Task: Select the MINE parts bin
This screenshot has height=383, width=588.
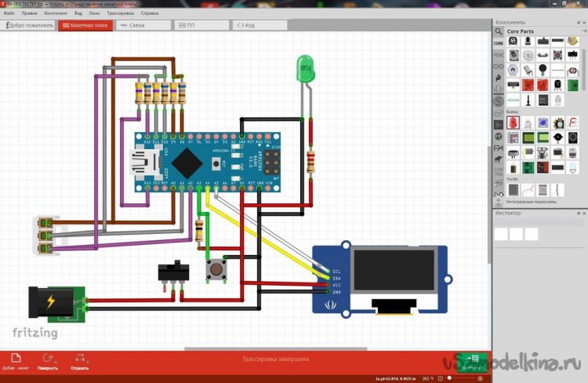Action: pyautogui.click(x=499, y=55)
